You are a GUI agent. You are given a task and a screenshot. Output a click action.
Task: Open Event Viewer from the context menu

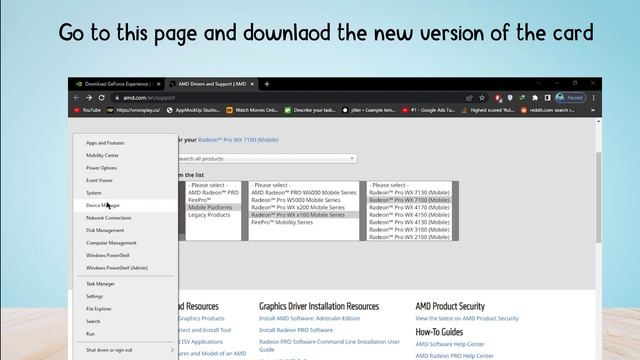(126, 180)
